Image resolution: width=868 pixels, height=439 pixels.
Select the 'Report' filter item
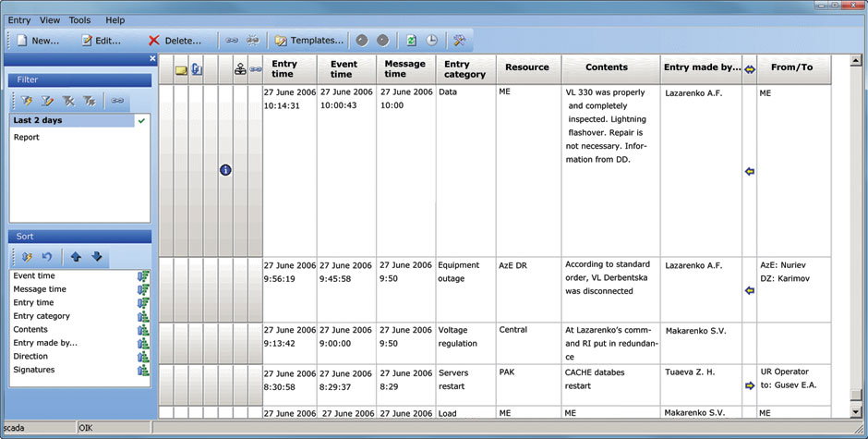[27, 138]
